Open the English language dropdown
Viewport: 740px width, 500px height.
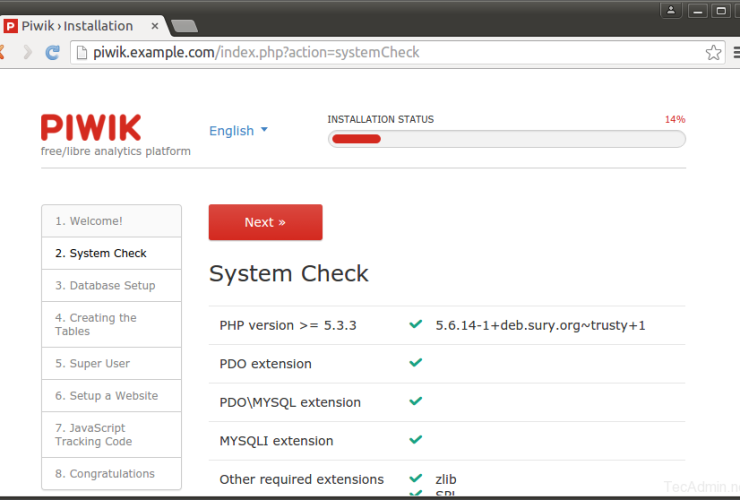tap(238, 130)
